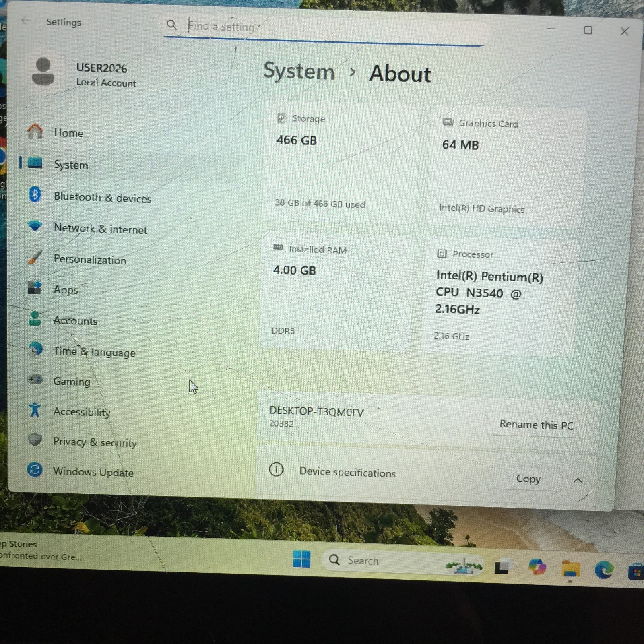Click the Personalization paintbrush icon
The width and height of the screenshot is (644, 644).
tap(35, 257)
